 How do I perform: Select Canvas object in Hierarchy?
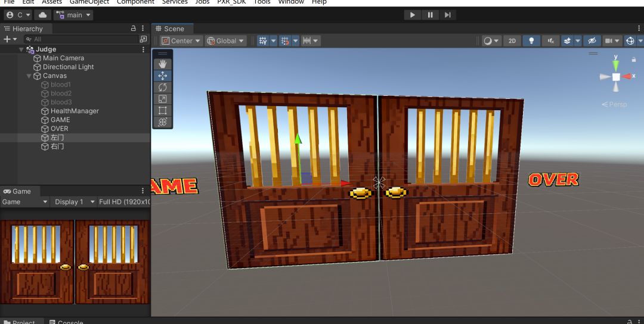click(x=55, y=76)
